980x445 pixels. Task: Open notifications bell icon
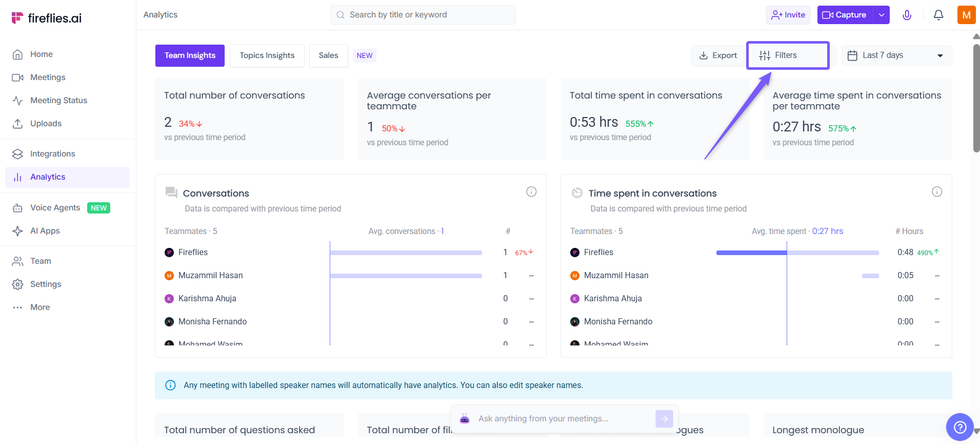938,15
